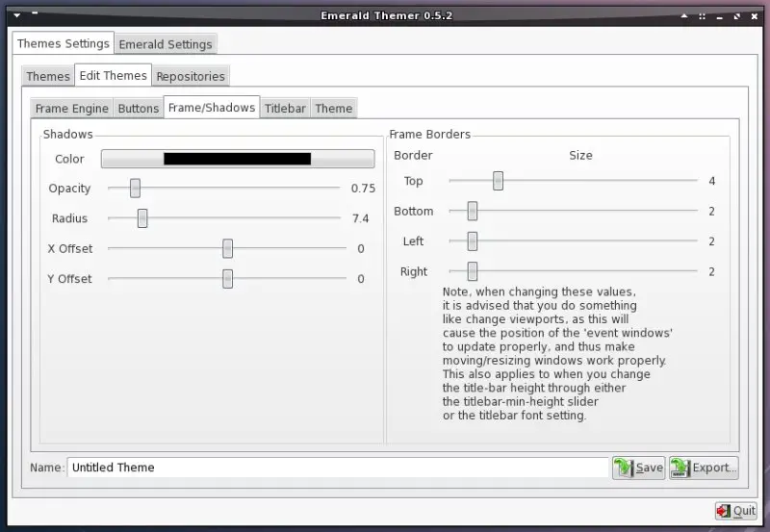Close the Emerald Themer window
770x532 pixels.
pos(755,16)
